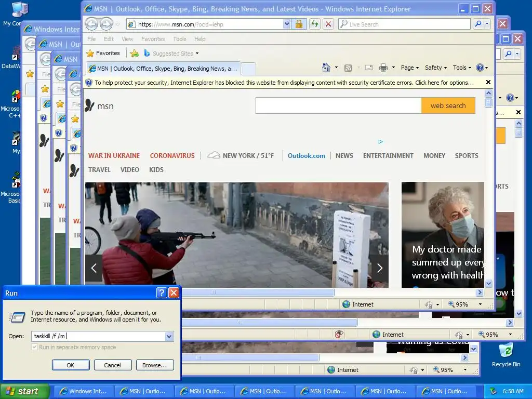Open the address bar dropdown arrow
The image size is (532, 399).
click(287, 24)
